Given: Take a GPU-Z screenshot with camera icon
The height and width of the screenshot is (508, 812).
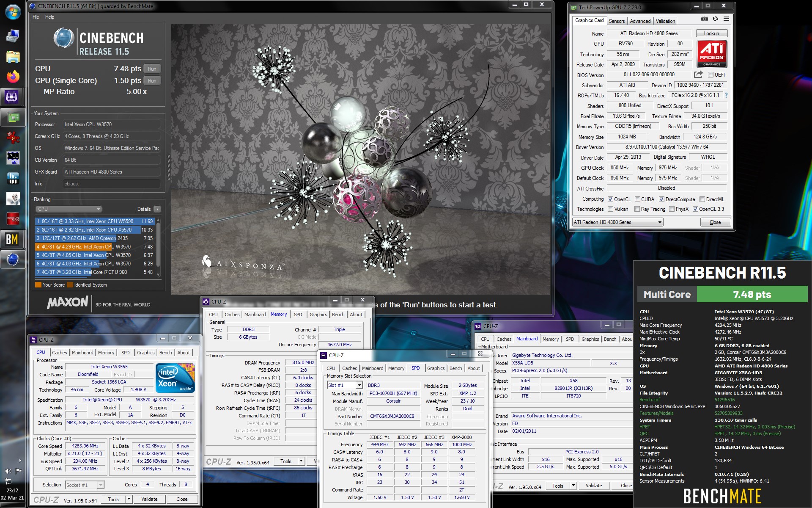Looking at the screenshot, I should pyautogui.click(x=705, y=19).
